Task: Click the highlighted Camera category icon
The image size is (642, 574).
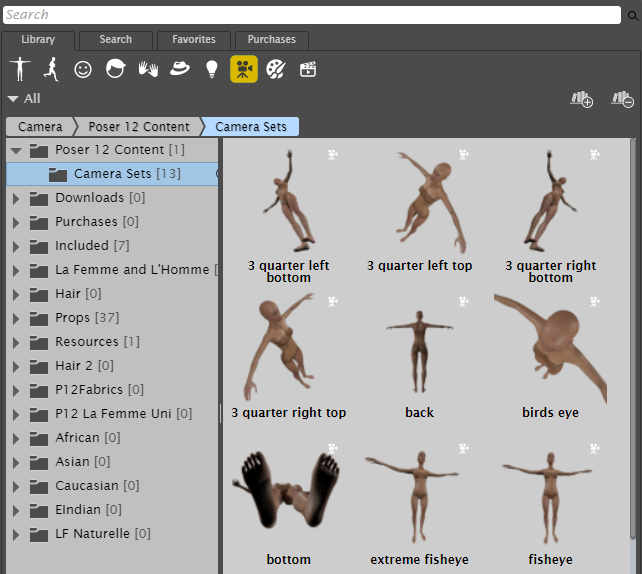Action: 244,69
